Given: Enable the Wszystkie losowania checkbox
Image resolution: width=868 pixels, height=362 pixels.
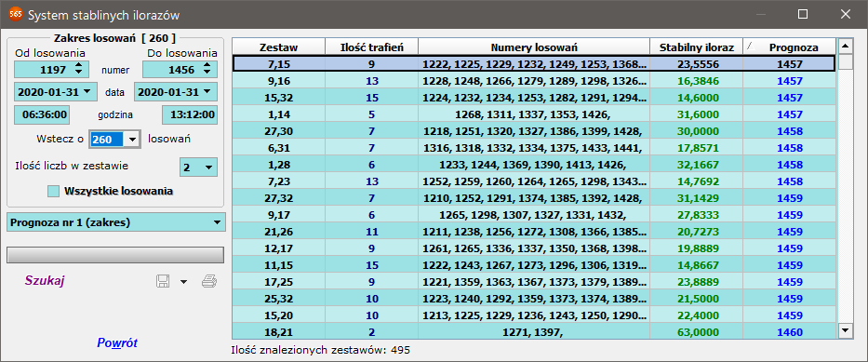Looking at the screenshot, I should [x=53, y=192].
